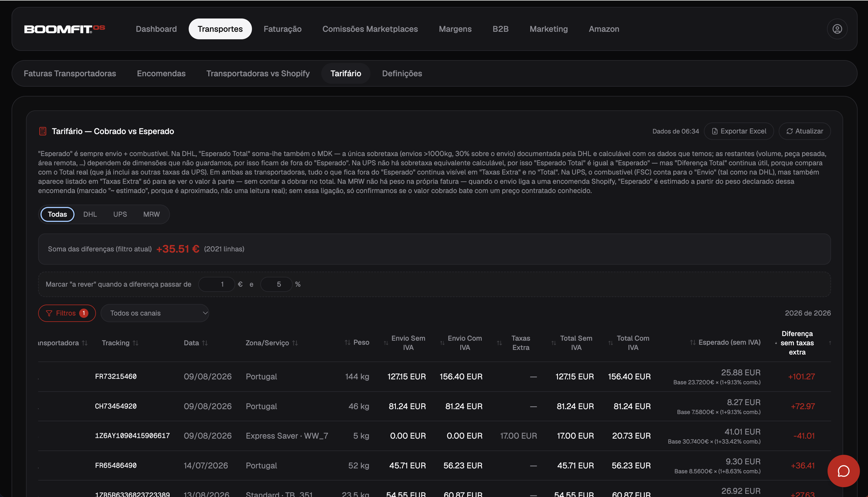Click the Exportar Excel button

739,131
